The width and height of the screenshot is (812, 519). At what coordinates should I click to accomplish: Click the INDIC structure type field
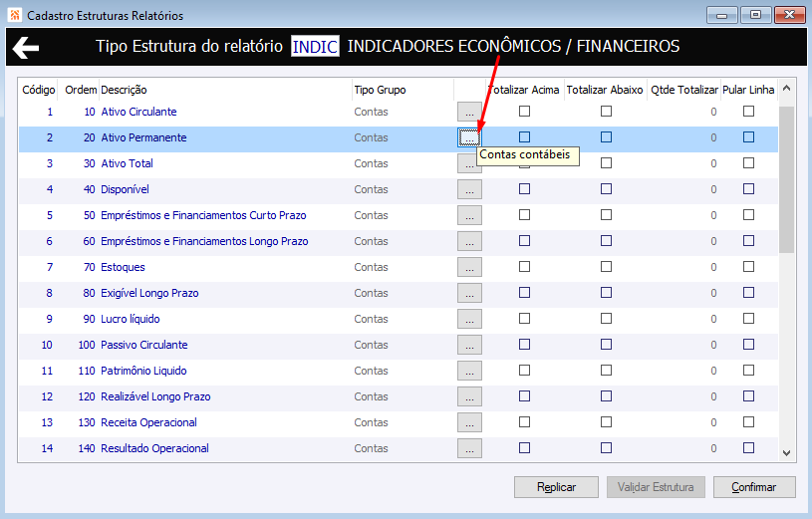315,46
